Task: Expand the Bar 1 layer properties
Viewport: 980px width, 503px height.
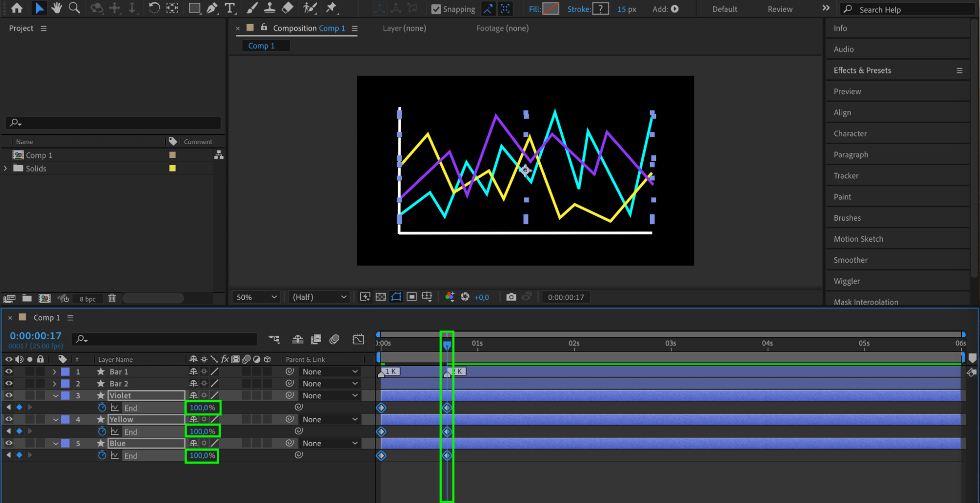Action: (x=54, y=372)
